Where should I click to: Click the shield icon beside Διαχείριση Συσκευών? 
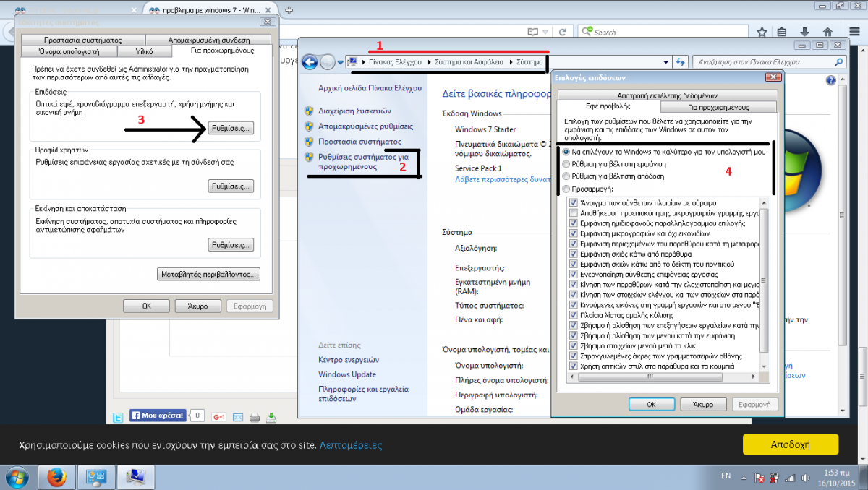tap(309, 111)
